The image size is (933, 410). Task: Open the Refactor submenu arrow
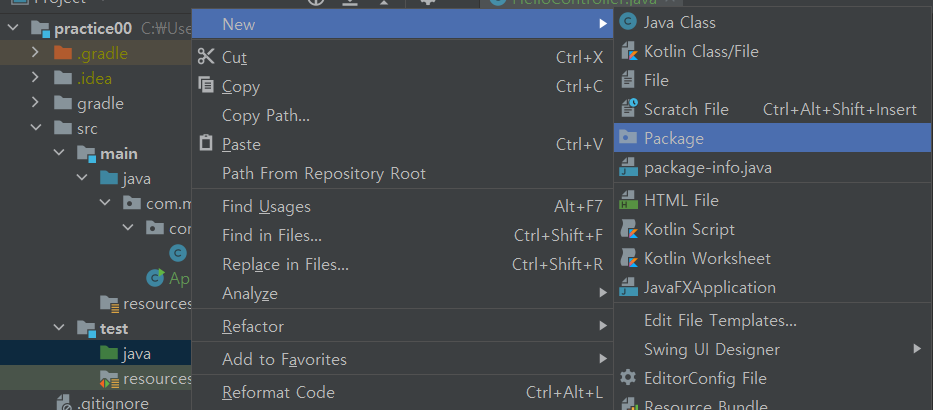(x=603, y=326)
